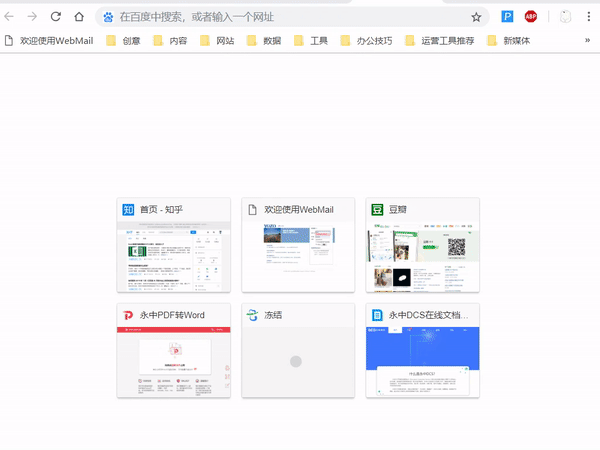Viewport: 600px width, 450px height.
Task: Go to the home page icon
Action: pos(79,16)
